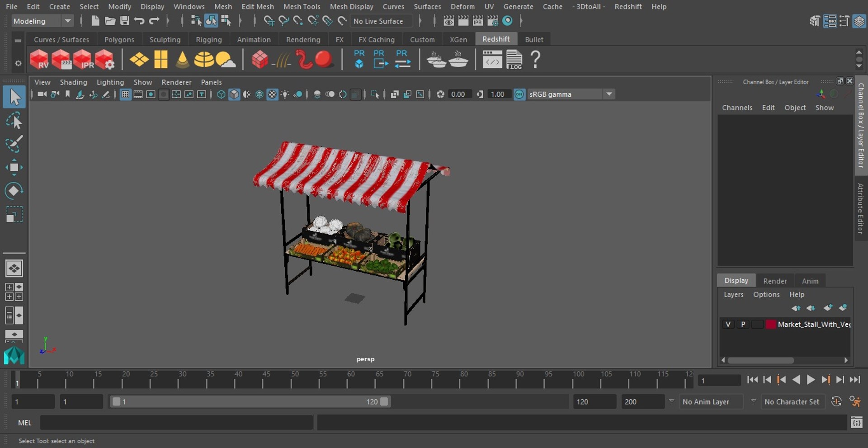Switch to the Polygons shelf tab
The image size is (868, 448).
119,40
